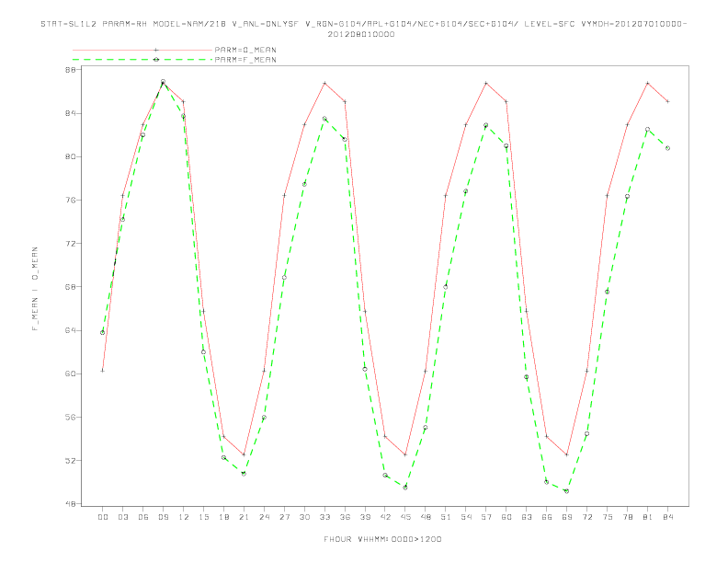This screenshot has height=563, width=728.
Task: Click y-axis tick label 68
Action: coord(71,287)
